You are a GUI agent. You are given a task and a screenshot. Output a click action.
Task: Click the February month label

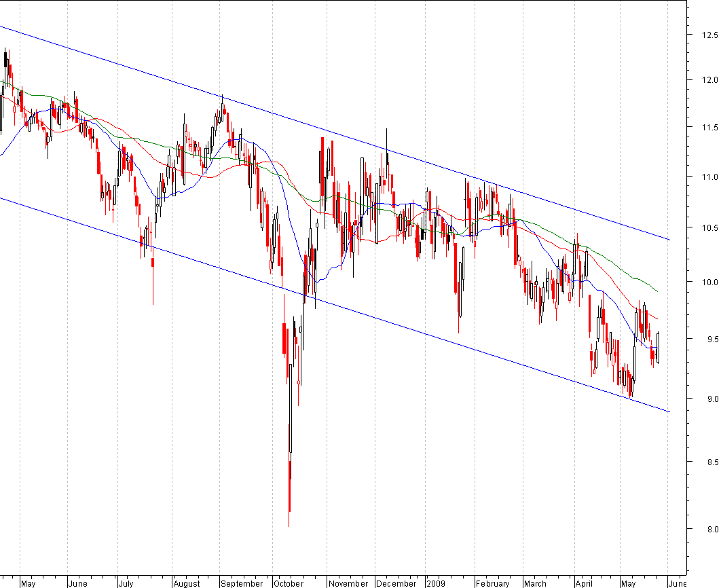pyautogui.click(x=492, y=583)
